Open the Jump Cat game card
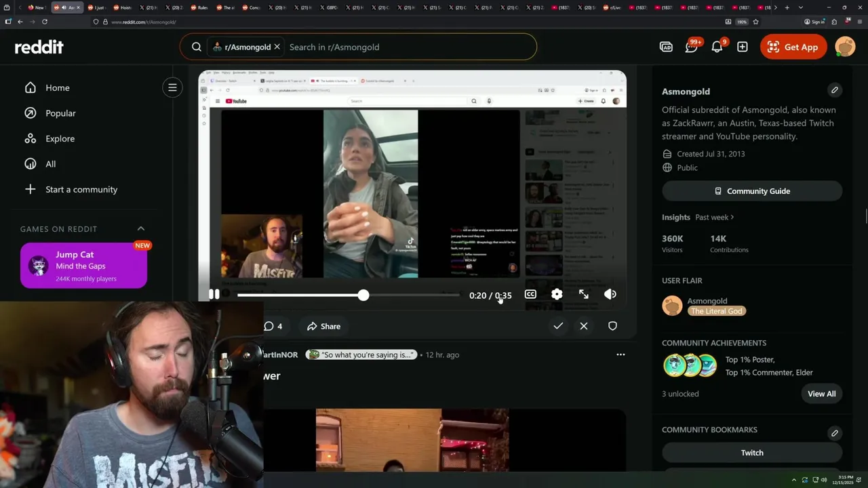Screen dimensions: 868x488 coord(83,266)
